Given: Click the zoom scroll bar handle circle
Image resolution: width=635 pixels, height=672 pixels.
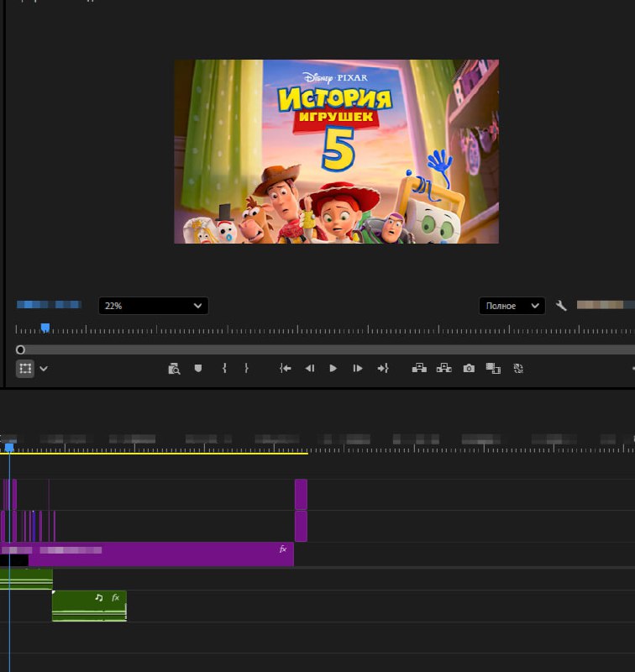Looking at the screenshot, I should (x=20, y=349).
